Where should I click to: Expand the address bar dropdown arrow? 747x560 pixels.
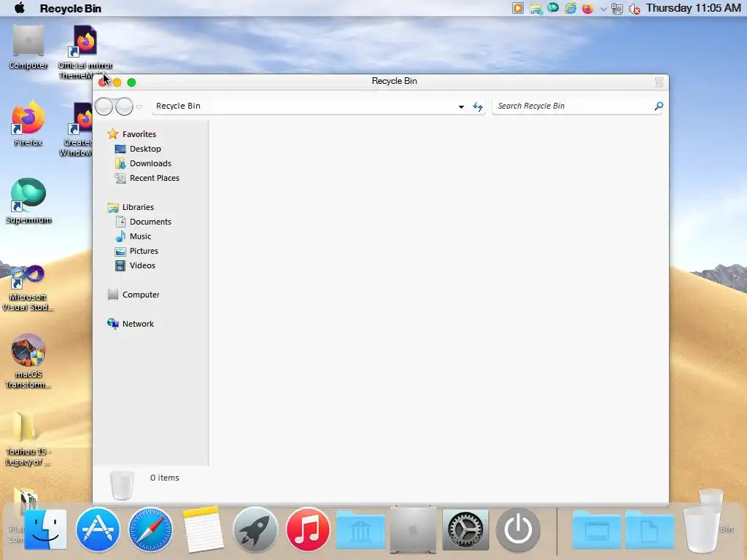pyautogui.click(x=461, y=106)
